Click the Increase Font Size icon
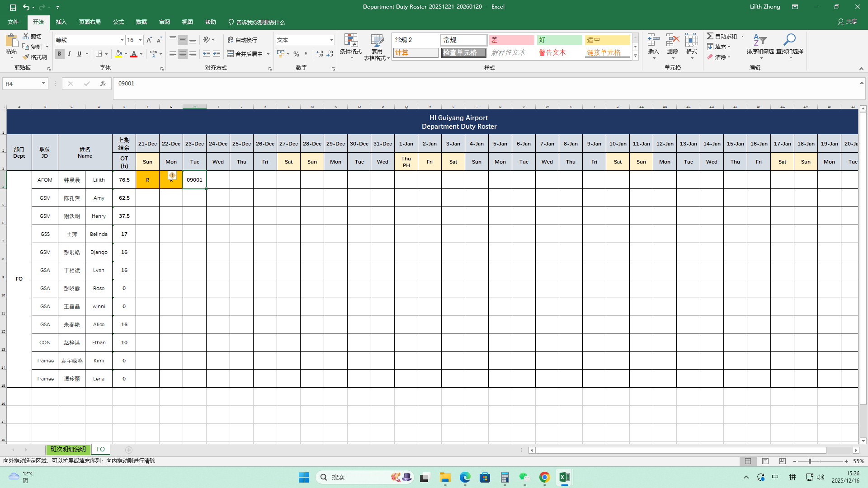 (149, 40)
